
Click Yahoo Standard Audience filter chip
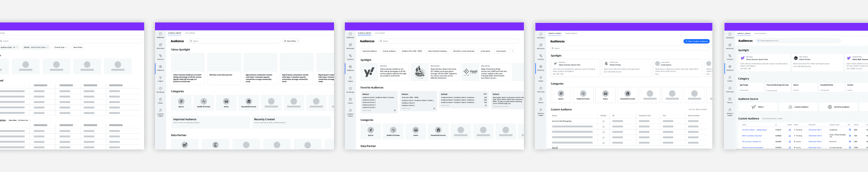click(437, 51)
